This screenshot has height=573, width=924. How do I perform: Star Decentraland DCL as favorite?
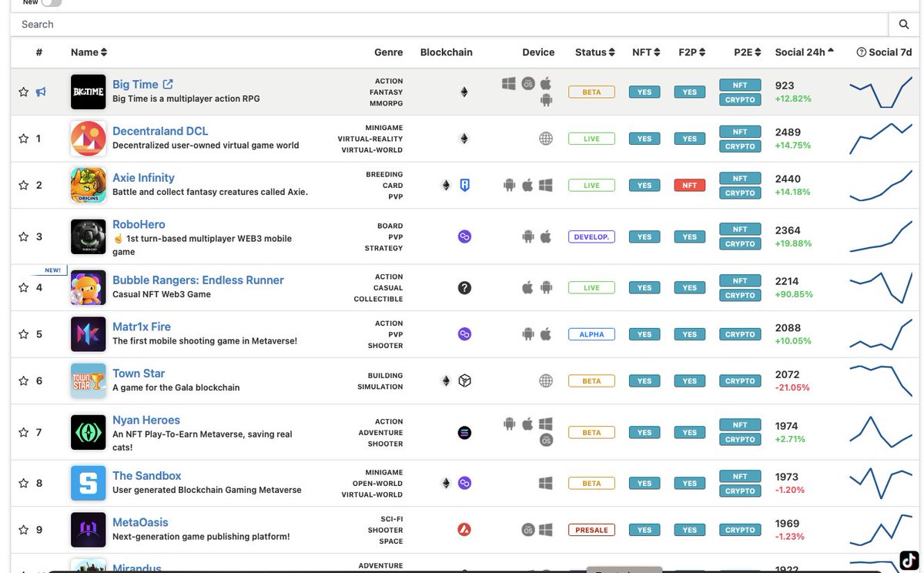pyautogui.click(x=23, y=139)
